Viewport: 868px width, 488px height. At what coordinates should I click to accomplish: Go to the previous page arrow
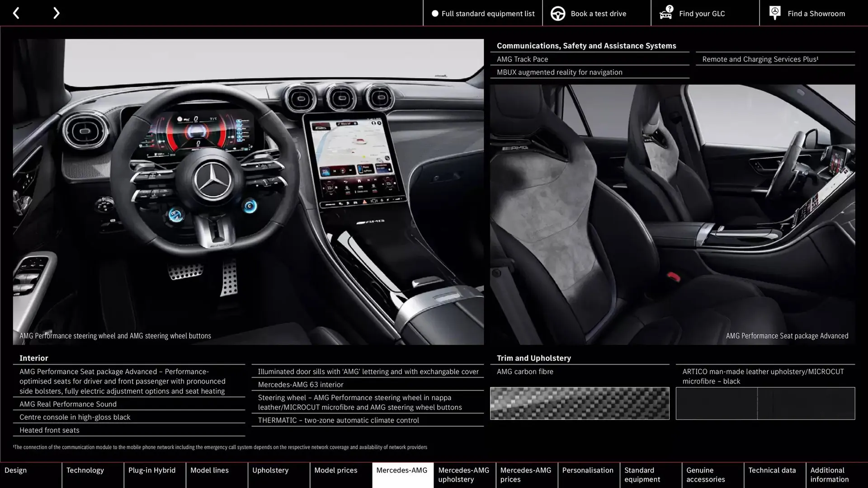coord(16,13)
